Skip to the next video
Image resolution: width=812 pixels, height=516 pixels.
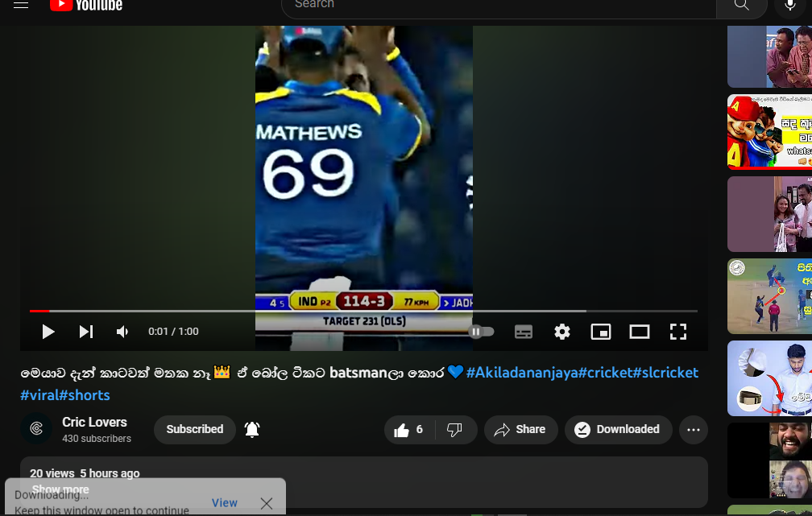coord(86,332)
